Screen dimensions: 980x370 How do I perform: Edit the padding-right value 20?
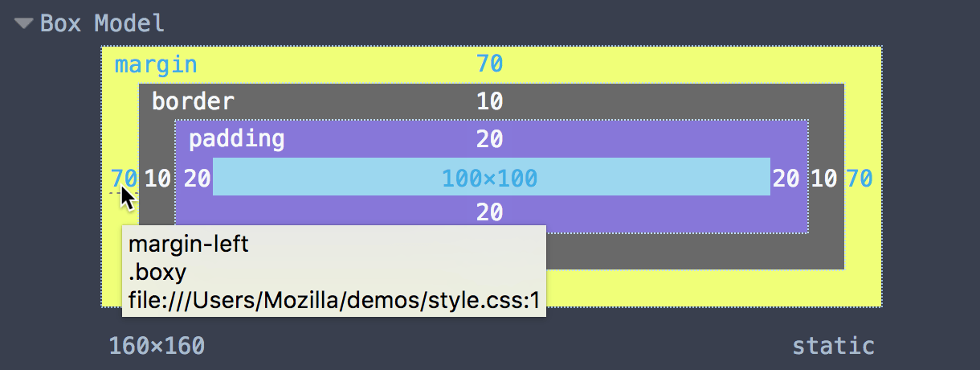[x=786, y=178]
